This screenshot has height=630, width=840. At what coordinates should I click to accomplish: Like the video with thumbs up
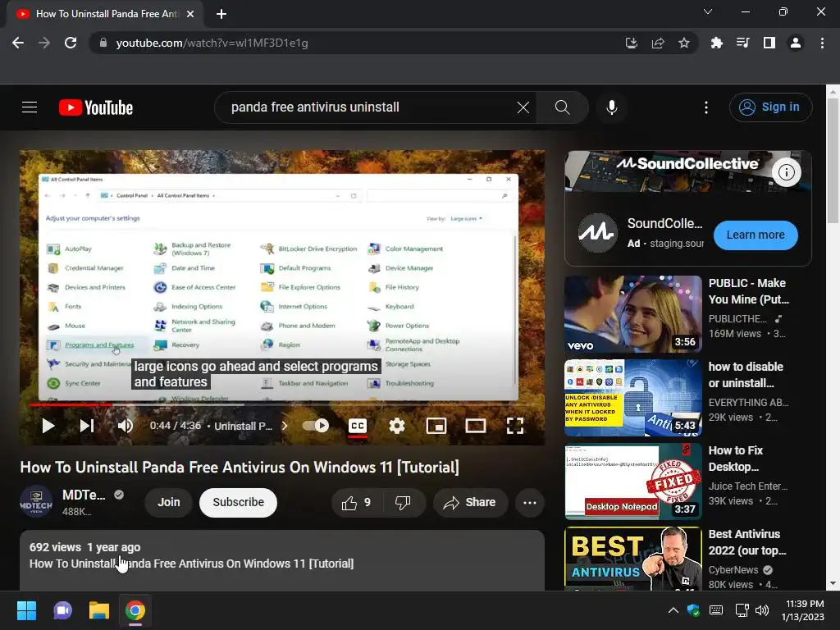tap(356, 503)
